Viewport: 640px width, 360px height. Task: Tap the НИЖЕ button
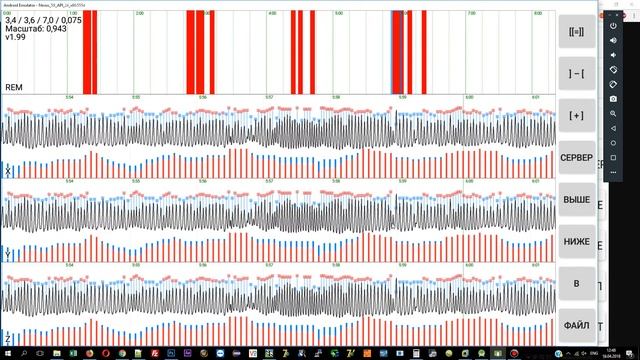(x=577, y=242)
